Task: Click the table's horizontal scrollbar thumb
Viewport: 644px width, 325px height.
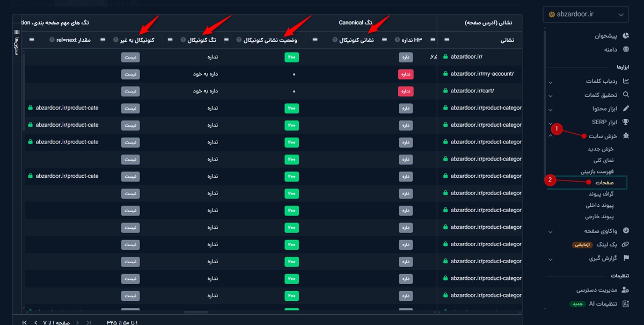Action: click(x=196, y=312)
